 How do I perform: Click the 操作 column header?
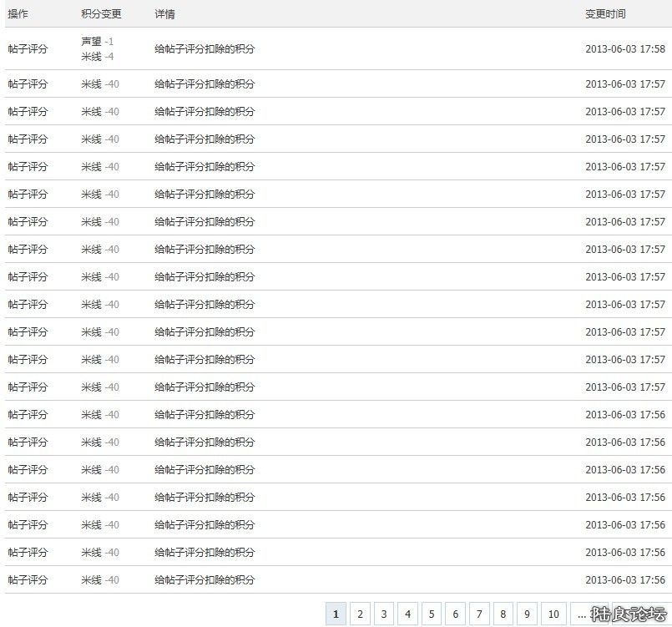pyautogui.click(x=19, y=13)
